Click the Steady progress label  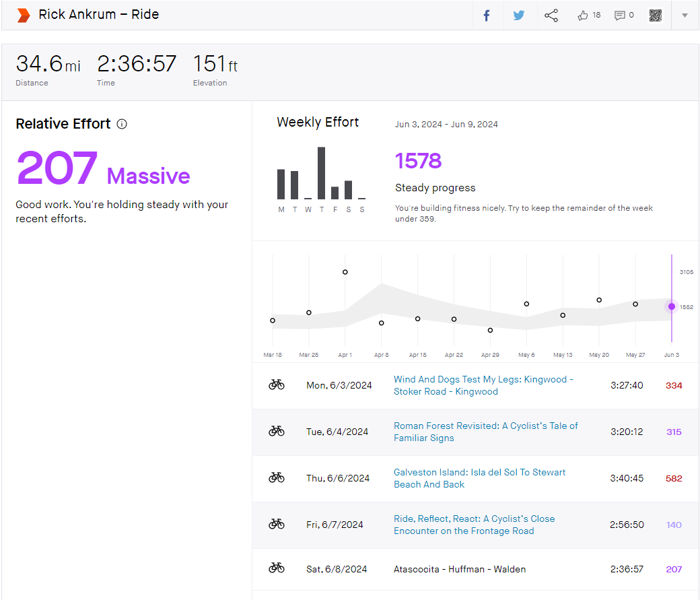pos(435,188)
